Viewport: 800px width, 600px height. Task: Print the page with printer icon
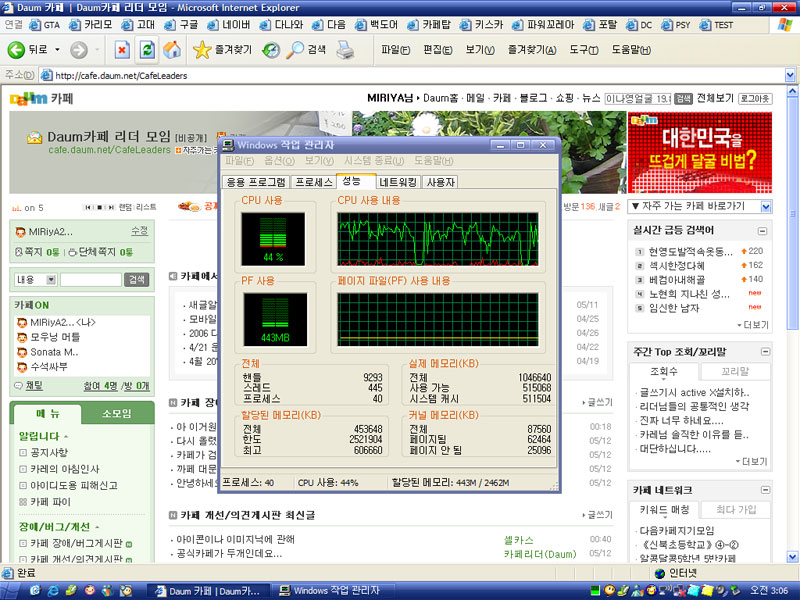pyautogui.click(x=346, y=49)
